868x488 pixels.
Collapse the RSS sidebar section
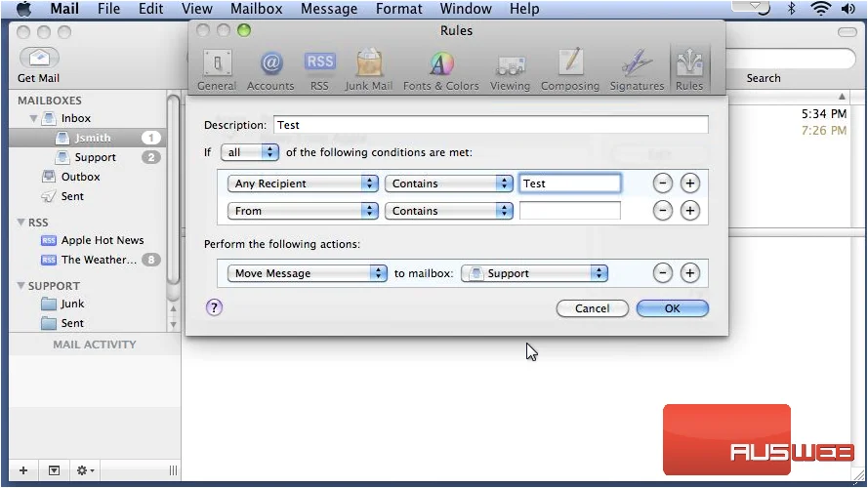point(21,222)
